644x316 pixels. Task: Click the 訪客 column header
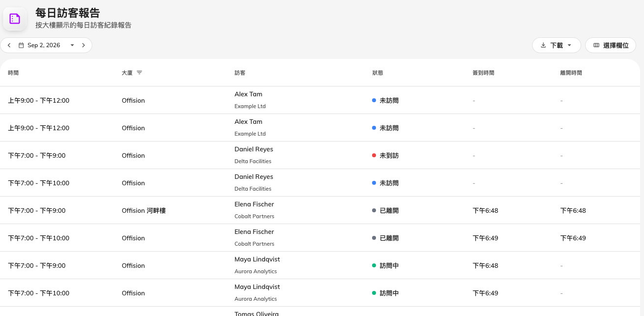[240, 73]
